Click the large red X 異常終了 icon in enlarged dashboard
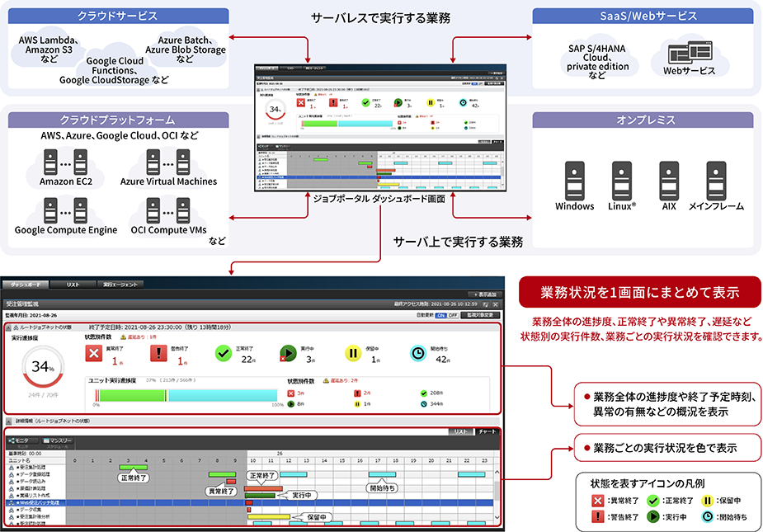Viewport: 763px width, 532px height. 94,353
